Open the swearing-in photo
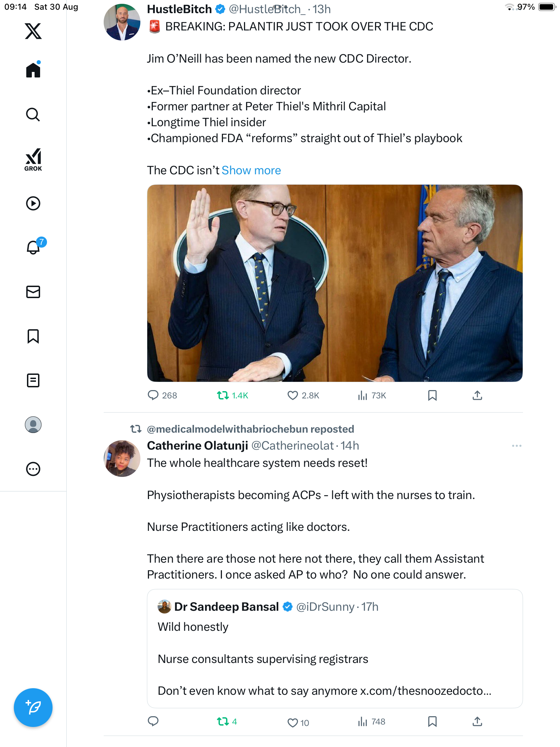 (x=335, y=283)
